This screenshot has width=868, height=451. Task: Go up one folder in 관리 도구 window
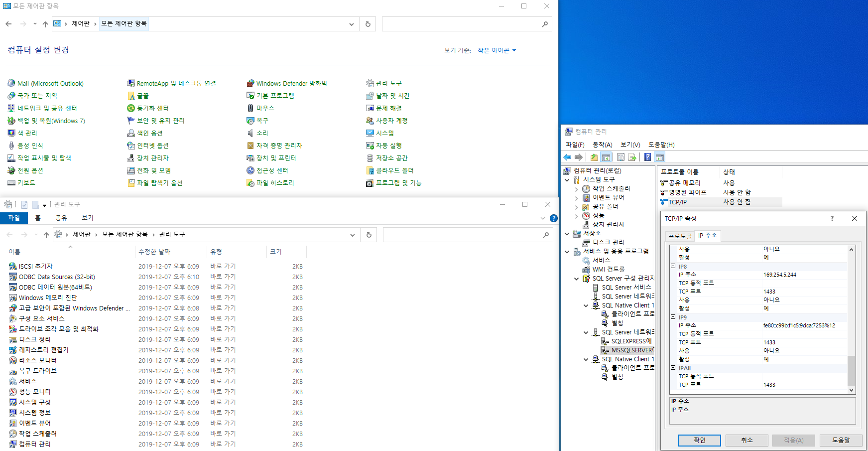click(x=46, y=235)
